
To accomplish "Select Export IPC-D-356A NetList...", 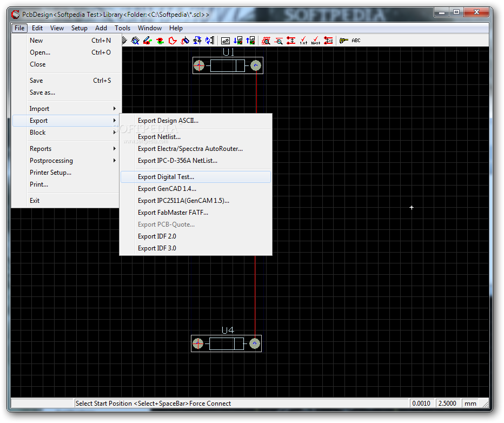I will (196, 161).
